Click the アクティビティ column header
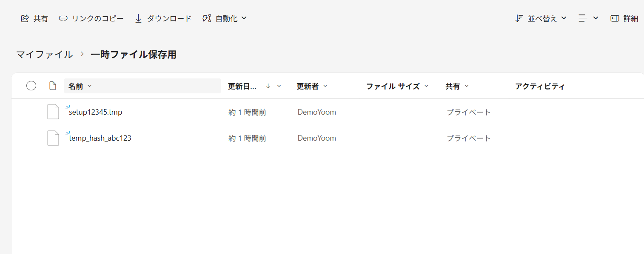This screenshot has height=254, width=644. (540, 87)
